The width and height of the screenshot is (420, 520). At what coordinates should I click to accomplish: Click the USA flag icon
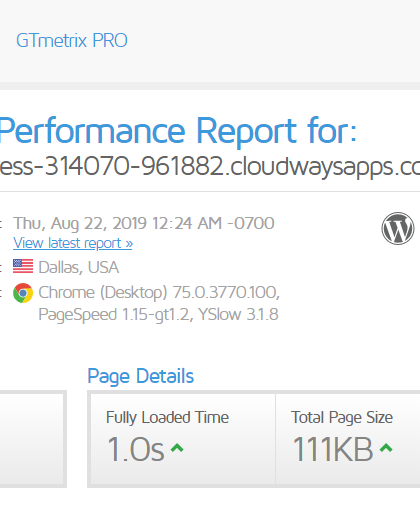(x=23, y=266)
